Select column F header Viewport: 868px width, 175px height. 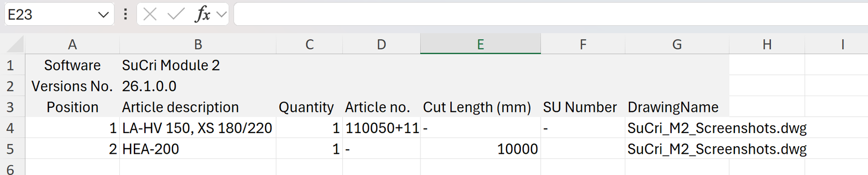point(583,44)
